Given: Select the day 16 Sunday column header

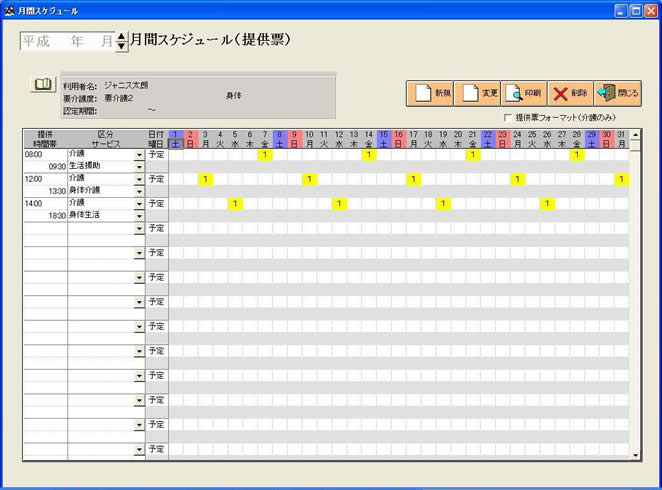Looking at the screenshot, I should point(398,139).
